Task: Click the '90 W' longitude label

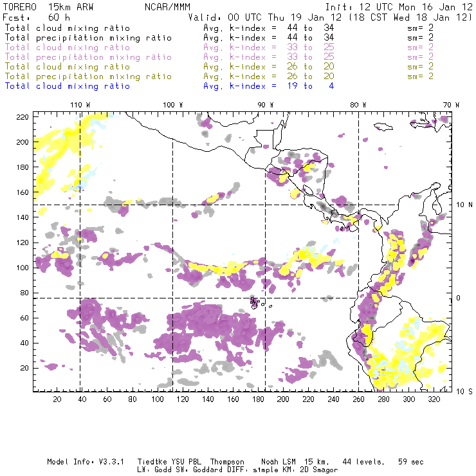Action: coord(266,105)
